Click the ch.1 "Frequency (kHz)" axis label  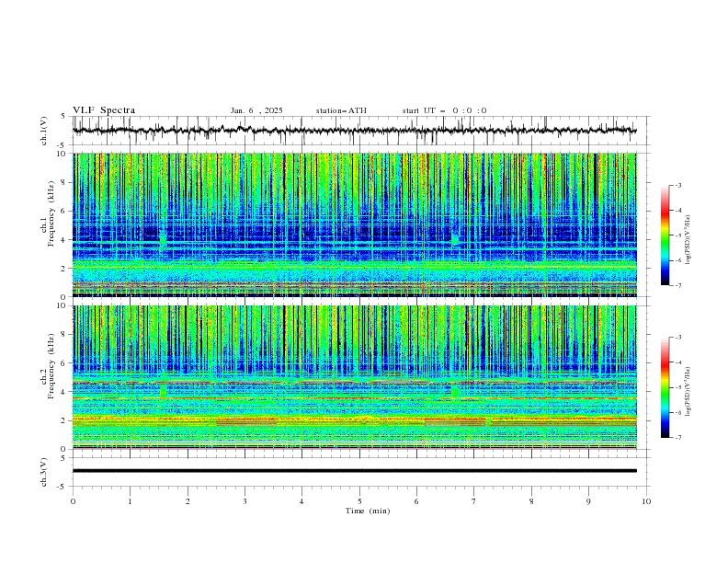pyautogui.click(x=51, y=214)
